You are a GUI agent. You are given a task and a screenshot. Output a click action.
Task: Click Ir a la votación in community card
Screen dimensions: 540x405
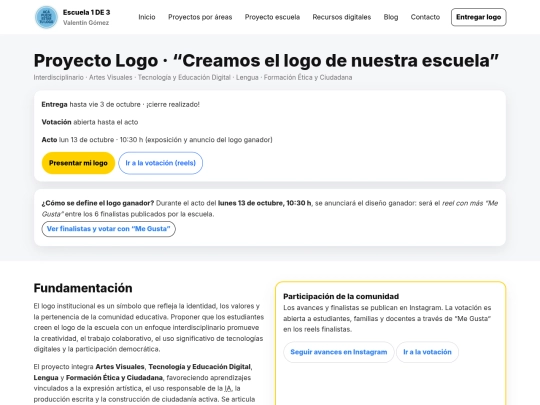click(x=427, y=352)
